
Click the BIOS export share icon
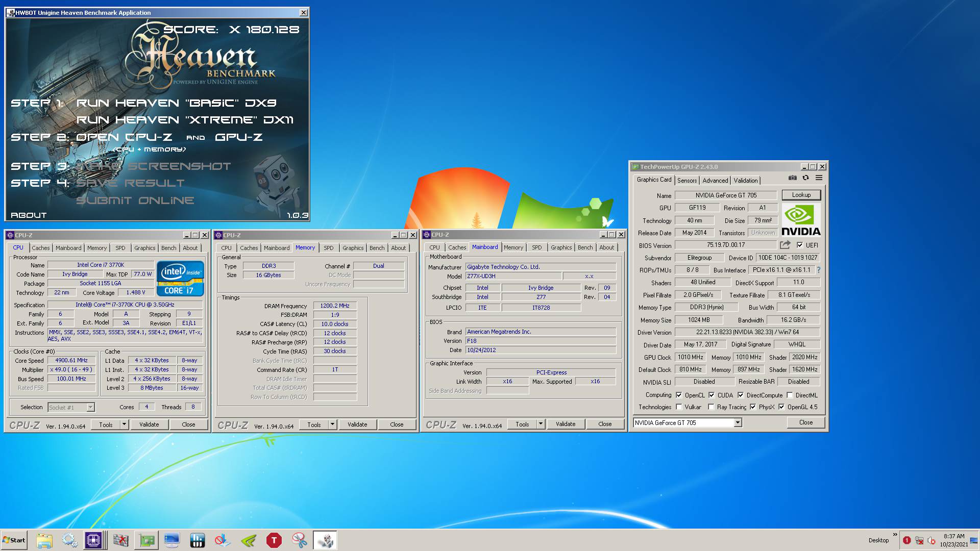click(x=785, y=245)
